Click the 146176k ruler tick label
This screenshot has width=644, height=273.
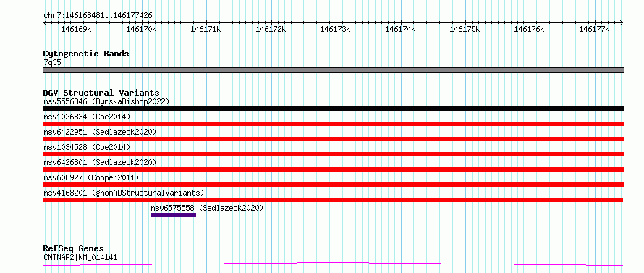click(x=529, y=29)
